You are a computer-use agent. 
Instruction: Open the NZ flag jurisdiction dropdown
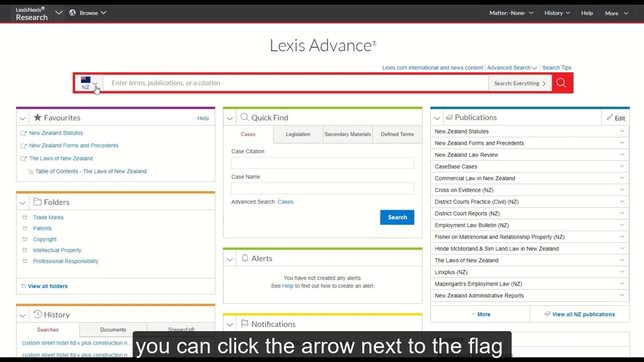pyautogui.click(x=89, y=83)
